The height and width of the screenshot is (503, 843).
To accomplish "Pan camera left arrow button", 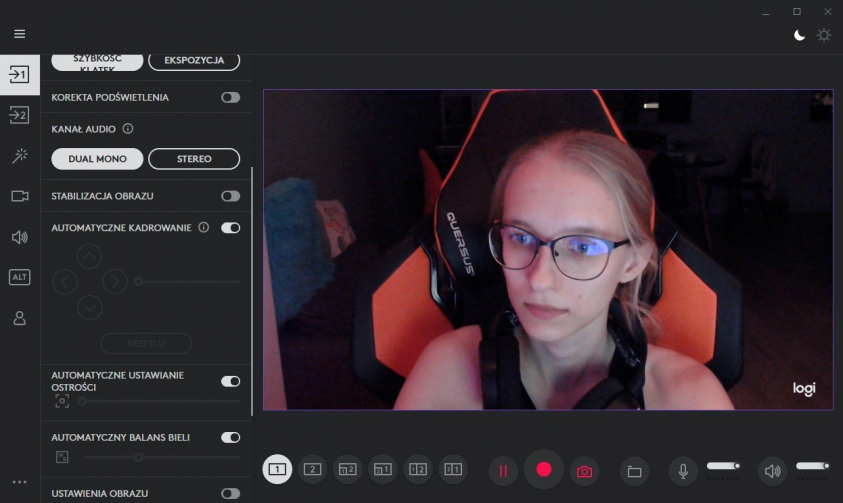I will click(x=65, y=282).
